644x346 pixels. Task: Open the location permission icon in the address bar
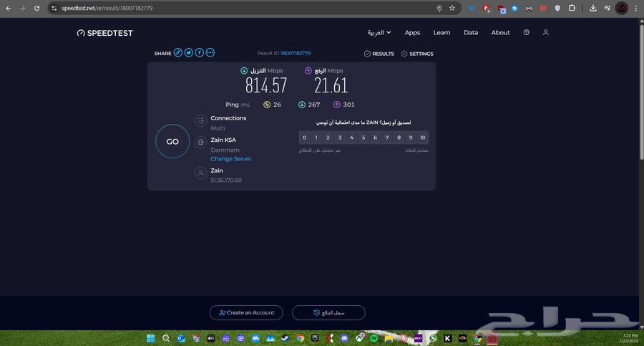tap(439, 8)
